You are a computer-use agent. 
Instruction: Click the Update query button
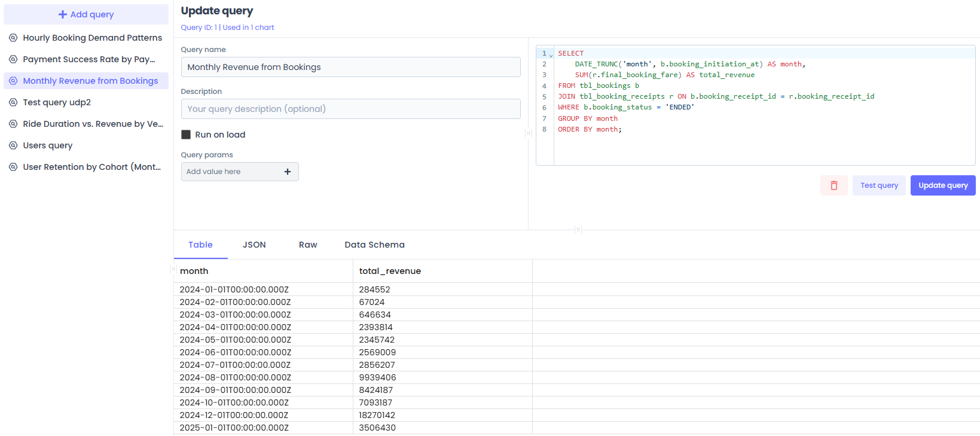tap(943, 185)
